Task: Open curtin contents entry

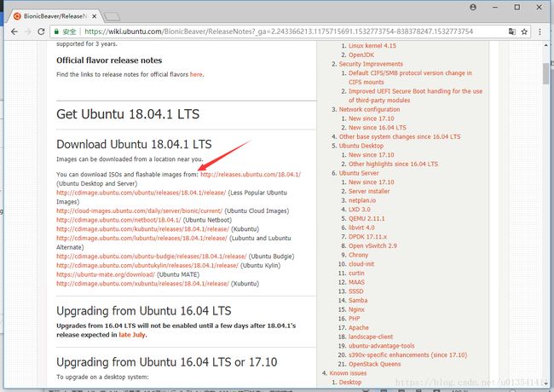Action: point(356,274)
